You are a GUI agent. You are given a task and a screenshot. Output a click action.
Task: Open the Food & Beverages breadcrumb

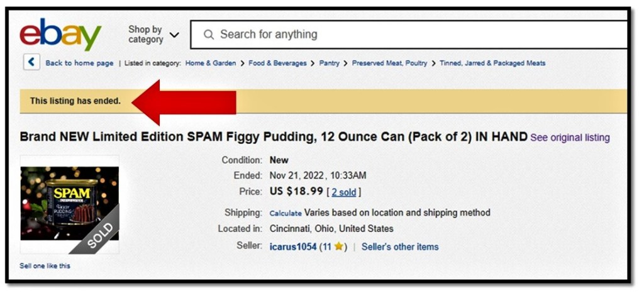[277, 63]
